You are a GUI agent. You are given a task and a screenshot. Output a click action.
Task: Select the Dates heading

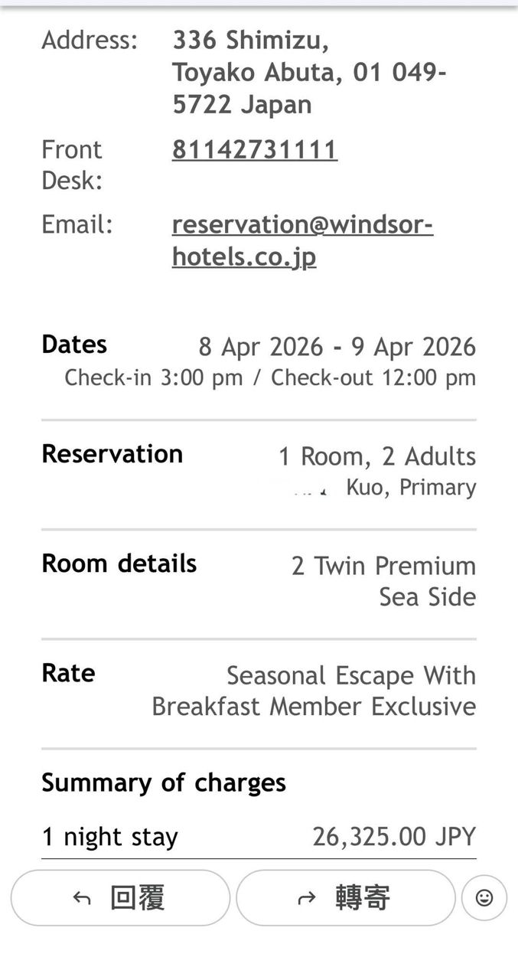pos(74,345)
